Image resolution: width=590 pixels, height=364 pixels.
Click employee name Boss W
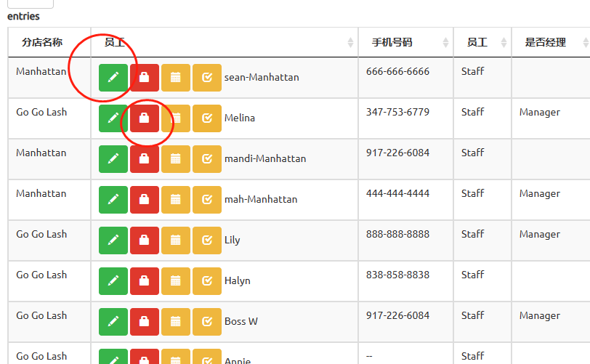coord(241,321)
